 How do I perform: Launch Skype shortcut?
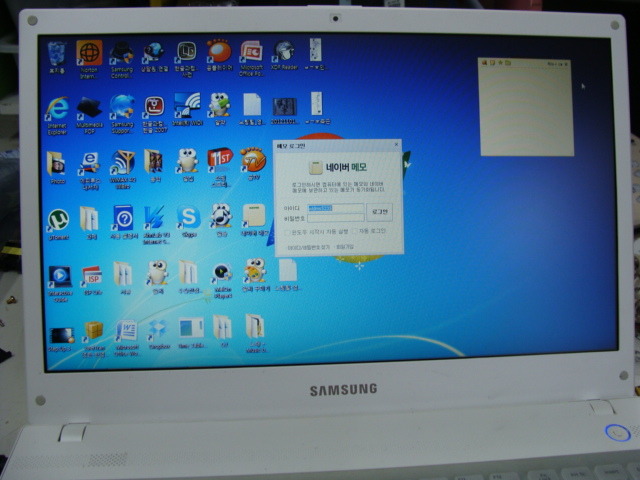[x=189, y=221]
